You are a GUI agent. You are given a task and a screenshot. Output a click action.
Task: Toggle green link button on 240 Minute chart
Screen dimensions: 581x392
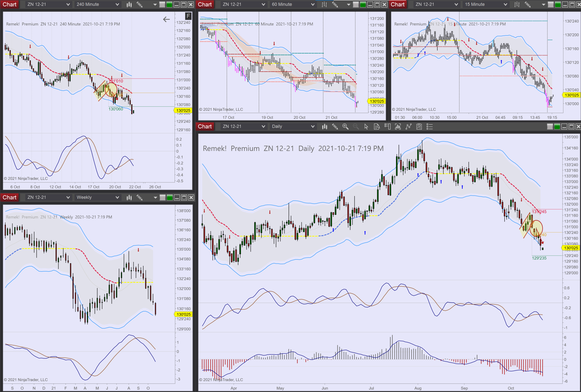tap(169, 4)
